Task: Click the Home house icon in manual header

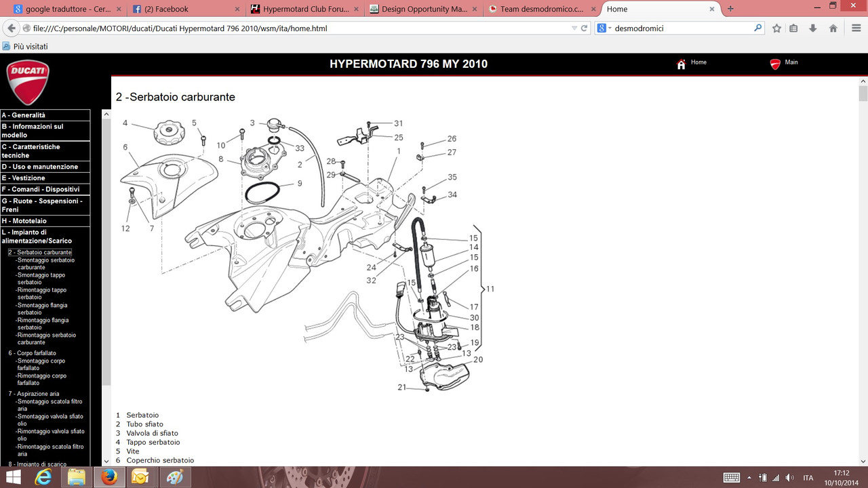Action: click(x=681, y=64)
